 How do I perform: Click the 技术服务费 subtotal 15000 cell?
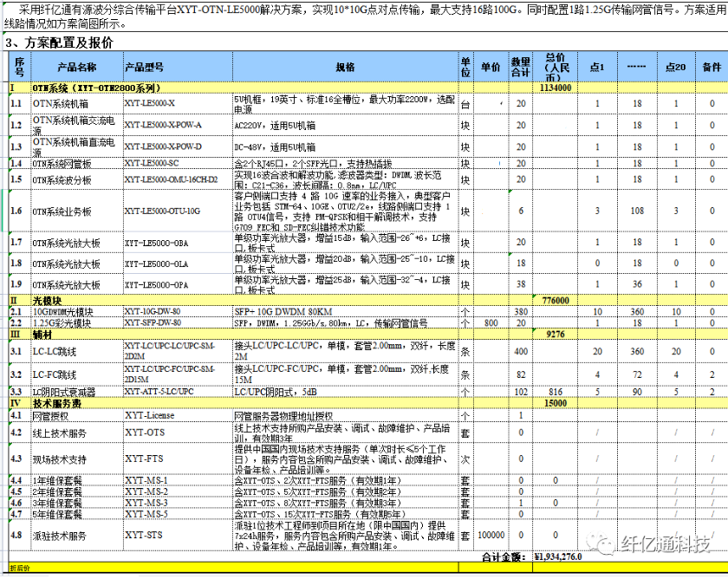click(556, 403)
